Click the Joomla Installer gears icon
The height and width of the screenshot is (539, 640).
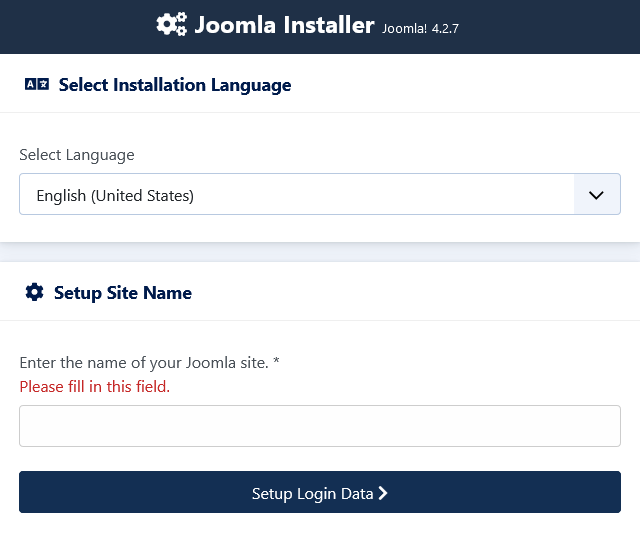click(x=172, y=24)
